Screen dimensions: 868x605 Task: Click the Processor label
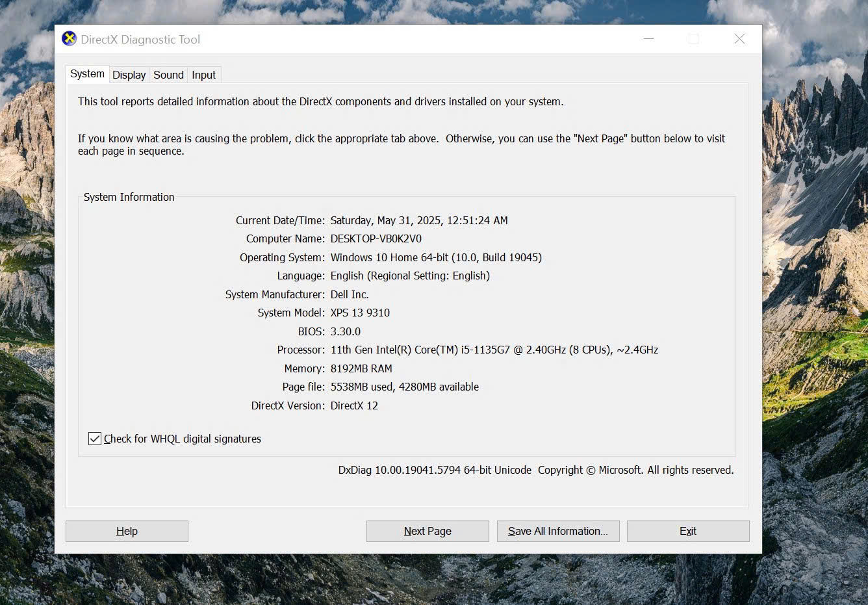[301, 350]
